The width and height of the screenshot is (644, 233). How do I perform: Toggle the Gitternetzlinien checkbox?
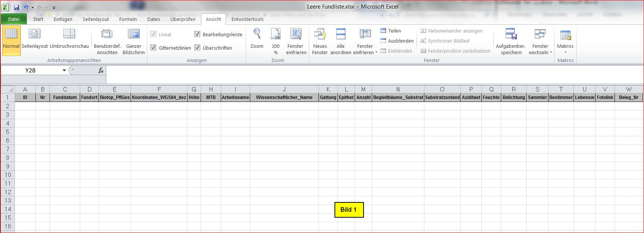pos(153,48)
